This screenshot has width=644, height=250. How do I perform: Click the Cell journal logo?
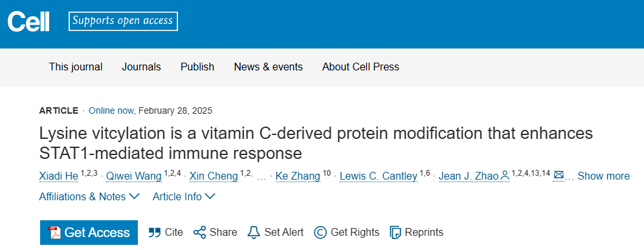[28, 21]
